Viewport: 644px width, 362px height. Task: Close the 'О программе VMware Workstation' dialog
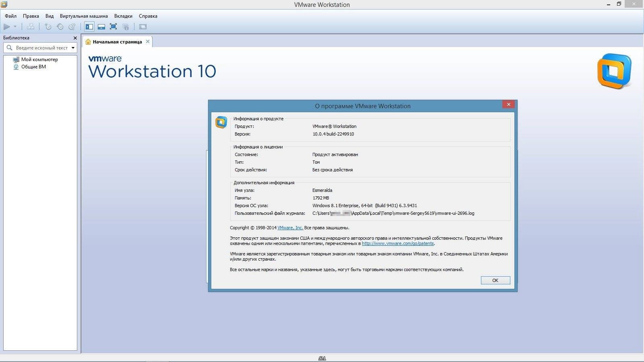click(508, 104)
